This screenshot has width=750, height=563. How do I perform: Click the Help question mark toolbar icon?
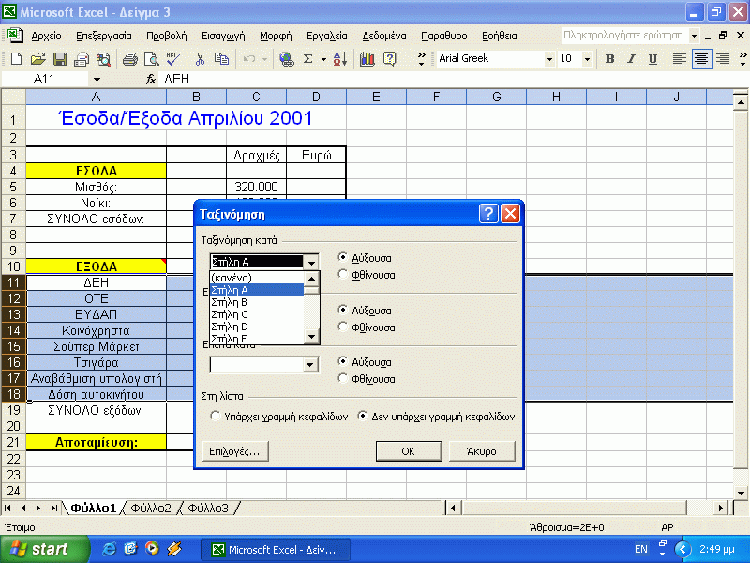(389, 59)
